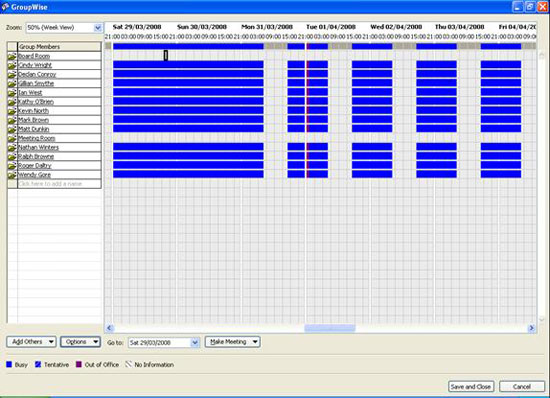
Task: Click the icon beside Roger Daltry
Action: point(12,166)
